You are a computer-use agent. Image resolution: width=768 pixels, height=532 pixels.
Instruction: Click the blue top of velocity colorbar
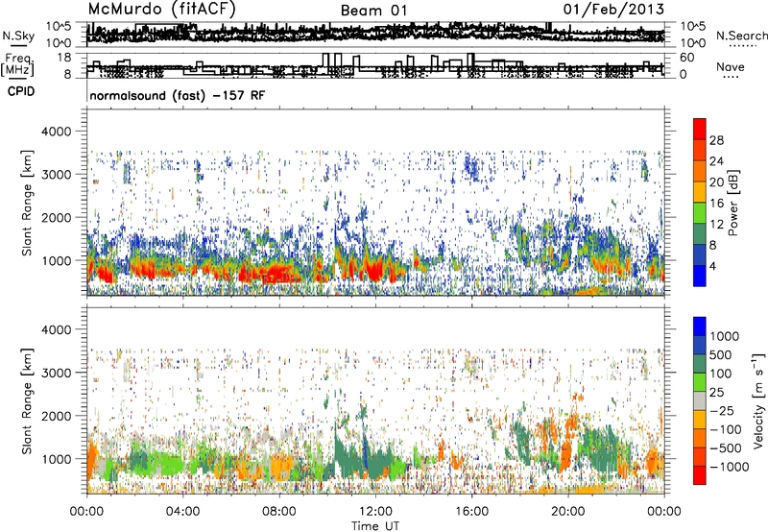coord(700,326)
